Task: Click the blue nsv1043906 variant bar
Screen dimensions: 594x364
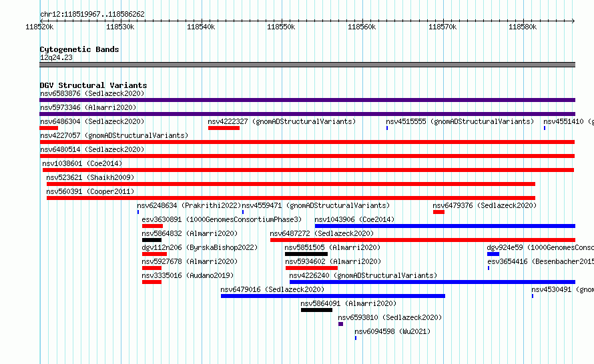Action: pos(445,226)
